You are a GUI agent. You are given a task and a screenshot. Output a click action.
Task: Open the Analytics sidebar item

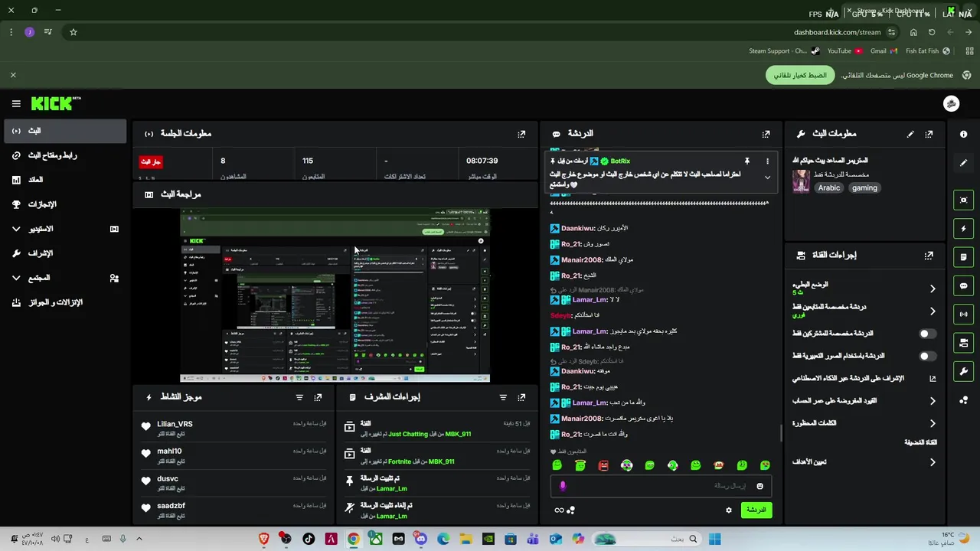coord(65,180)
